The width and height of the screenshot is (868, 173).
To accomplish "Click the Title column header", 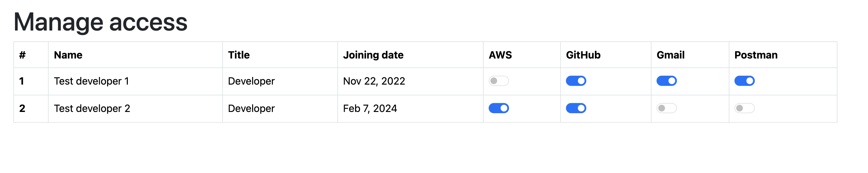I will coord(239,55).
